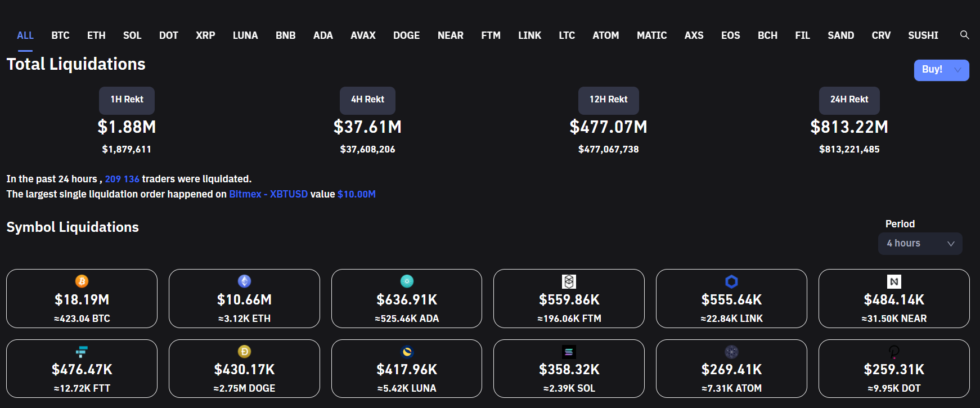Viewport: 980px width, 408px height.
Task: Click the 12H Rekt button
Action: click(608, 100)
